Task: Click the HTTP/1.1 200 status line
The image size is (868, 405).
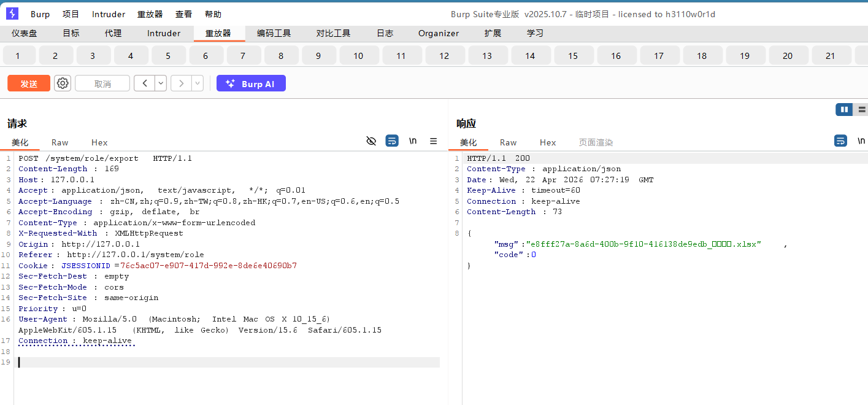Action: pos(498,158)
